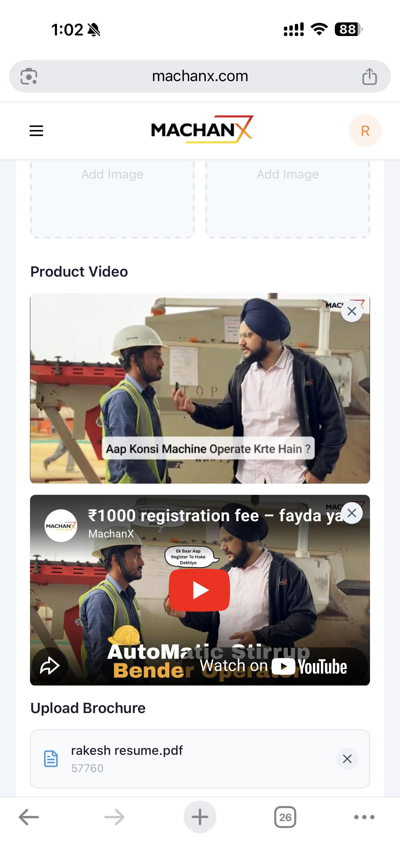Tap the left Add Image box

click(x=112, y=199)
